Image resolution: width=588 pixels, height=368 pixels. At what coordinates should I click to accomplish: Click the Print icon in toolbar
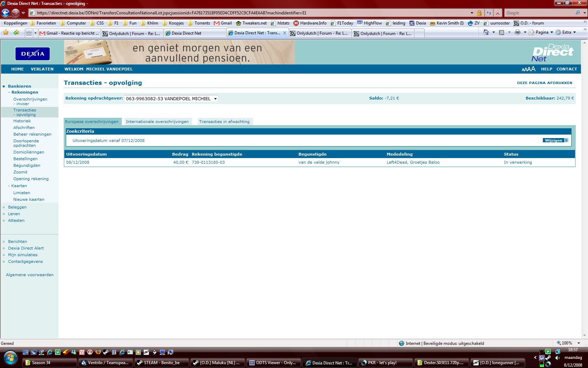(518, 32)
